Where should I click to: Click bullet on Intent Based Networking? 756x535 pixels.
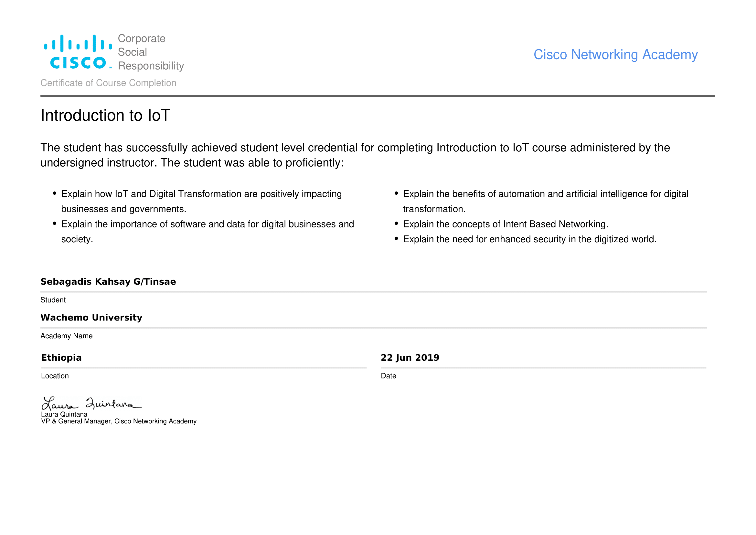(502, 224)
